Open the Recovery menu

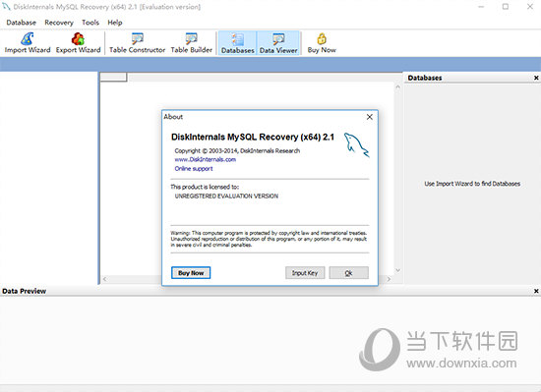pos(59,23)
